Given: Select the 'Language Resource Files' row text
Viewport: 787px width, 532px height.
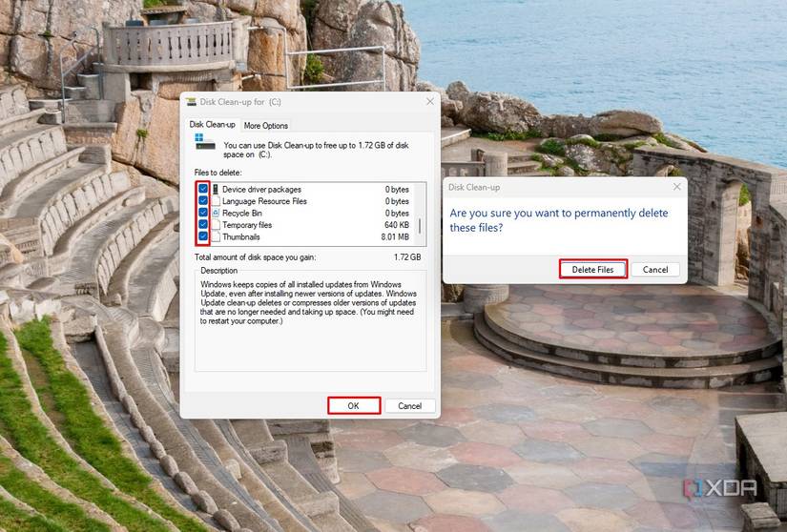Looking at the screenshot, I should pyautogui.click(x=264, y=201).
